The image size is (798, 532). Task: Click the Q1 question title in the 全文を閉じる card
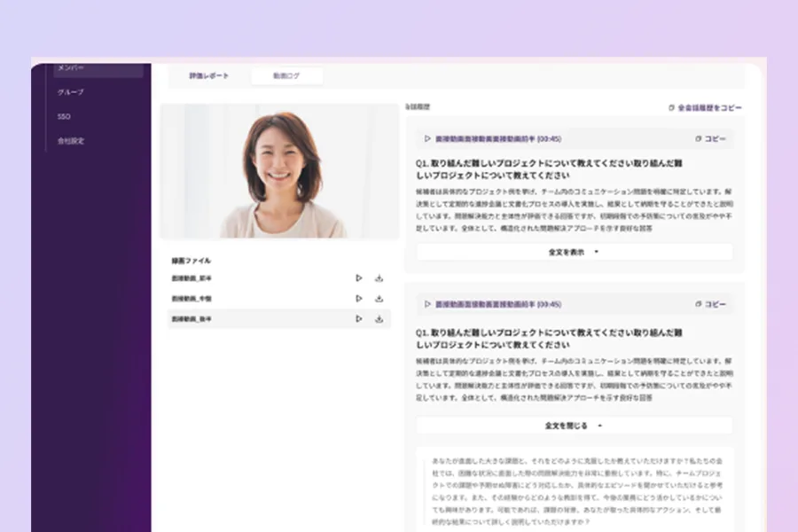click(x=549, y=339)
